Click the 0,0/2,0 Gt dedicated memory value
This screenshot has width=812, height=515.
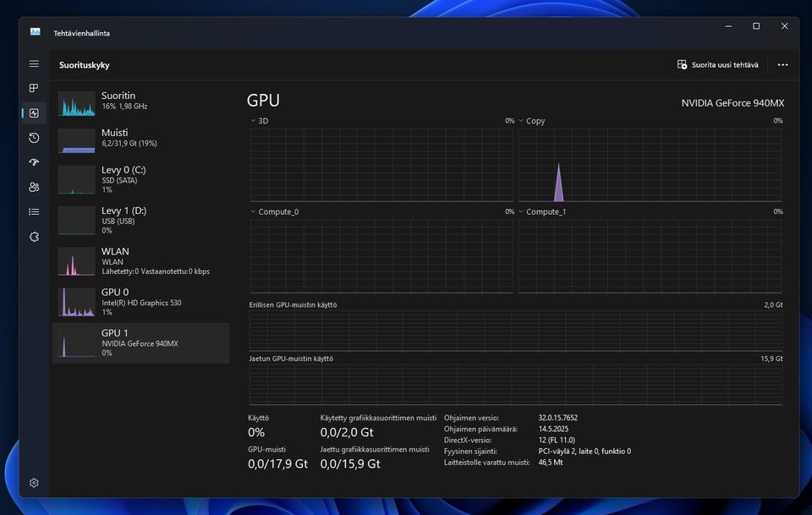point(347,432)
